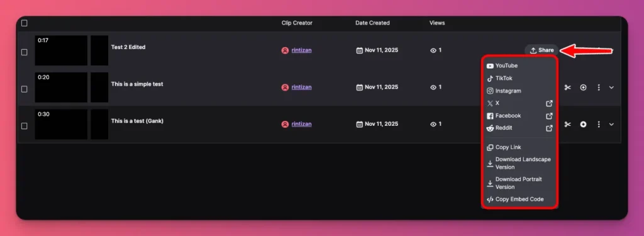Choose TikTok from the share menu
The image size is (644, 236).
tap(519, 78)
